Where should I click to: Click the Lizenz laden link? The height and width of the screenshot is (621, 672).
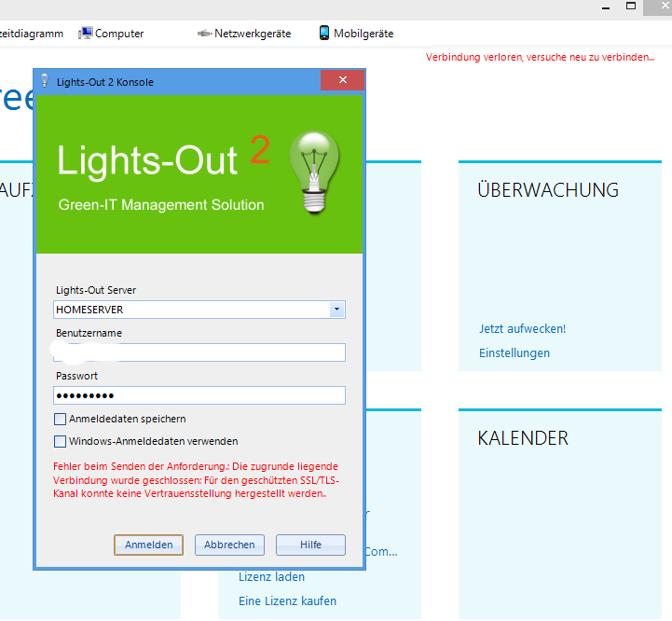(x=272, y=577)
